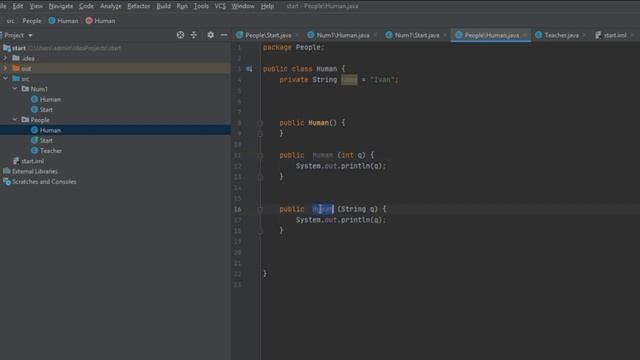This screenshot has height=360, width=640.
Task: Click the start.iml file icon in tree
Action: pos(16,161)
